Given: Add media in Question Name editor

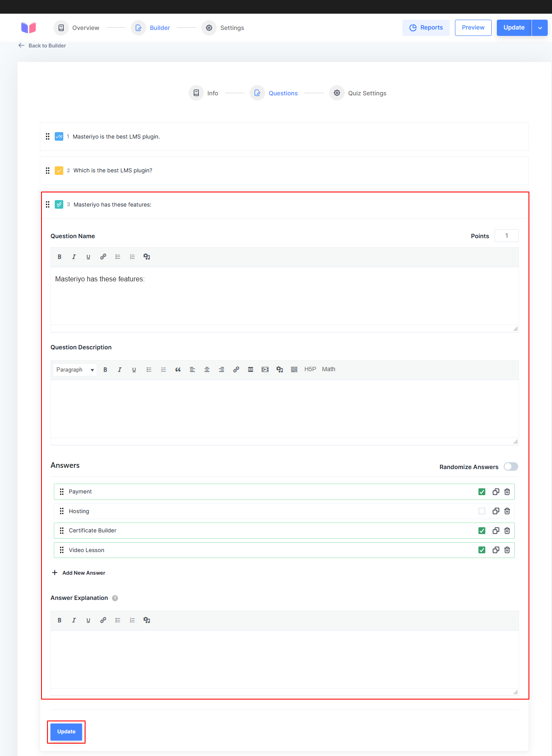Looking at the screenshot, I should click(x=147, y=257).
